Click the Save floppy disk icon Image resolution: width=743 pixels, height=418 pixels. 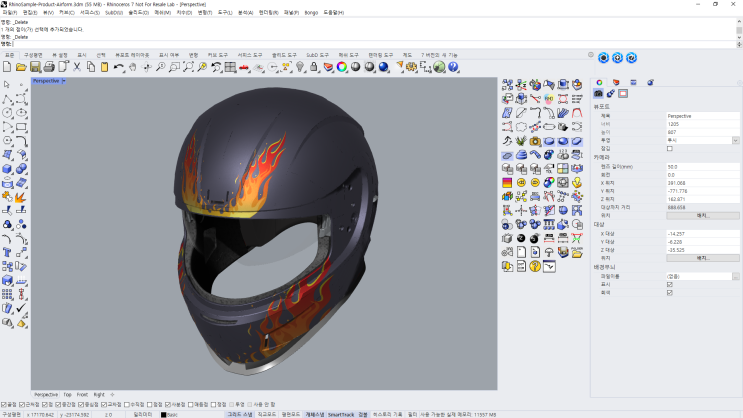point(35,67)
